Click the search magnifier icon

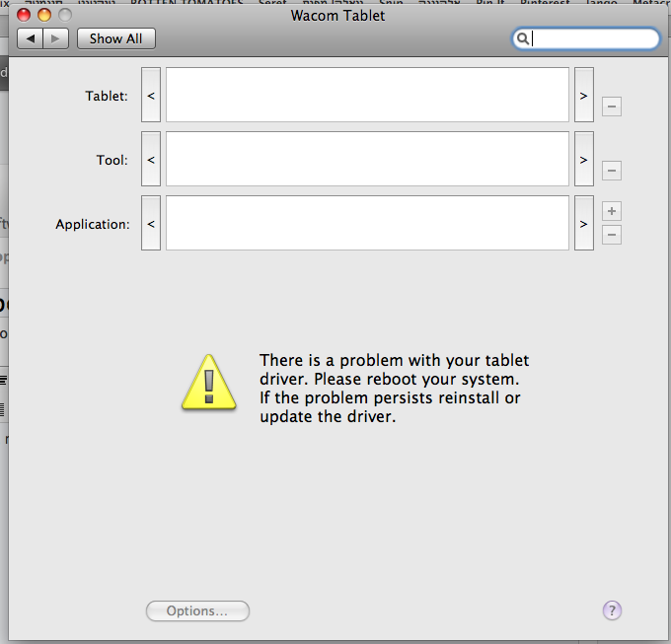coord(522,38)
